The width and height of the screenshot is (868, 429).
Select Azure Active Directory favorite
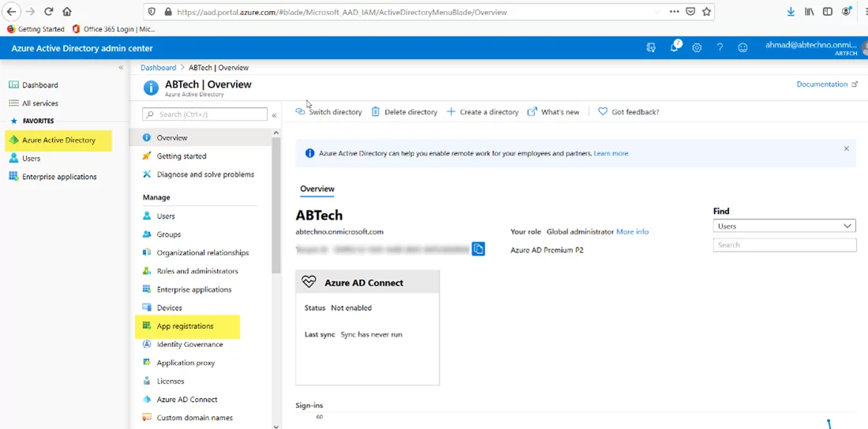coord(58,140)
